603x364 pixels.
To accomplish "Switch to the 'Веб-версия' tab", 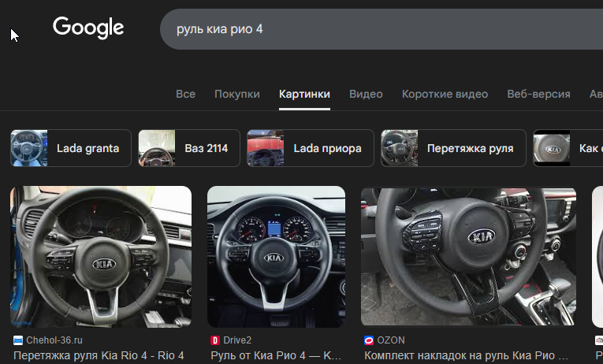I will click(x=538, y=95).
